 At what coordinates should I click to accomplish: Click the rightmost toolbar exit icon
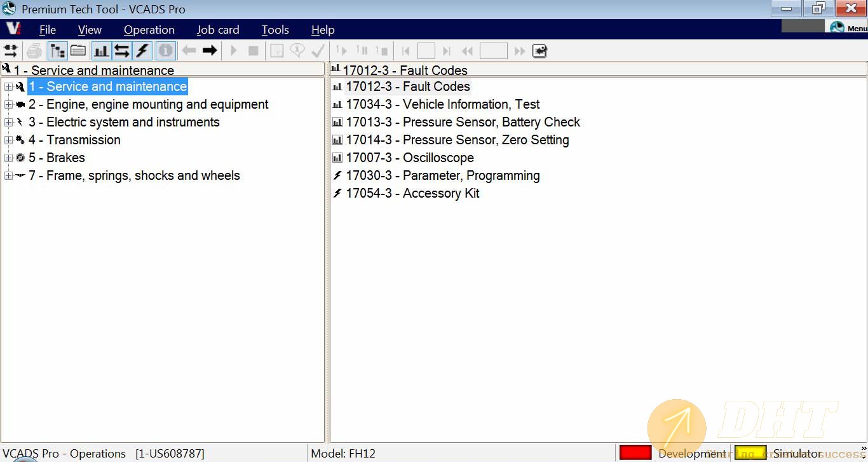pyautogui.click(x=539, y=51)
